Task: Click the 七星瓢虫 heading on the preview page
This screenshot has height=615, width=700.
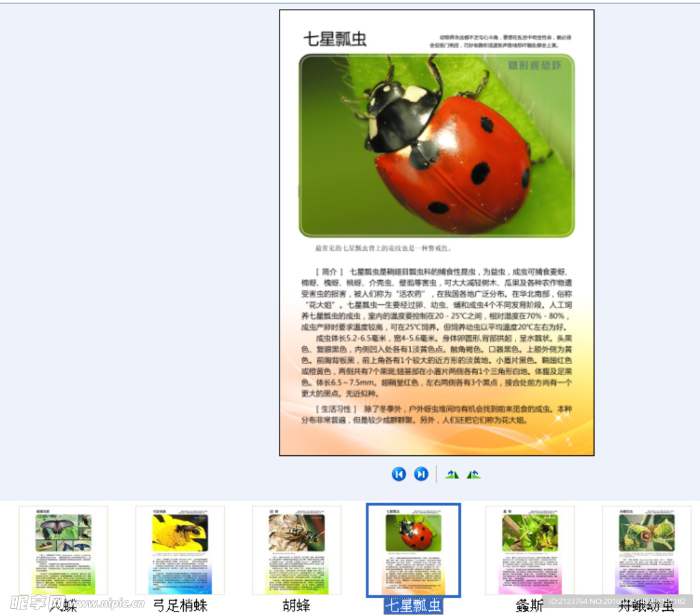Action: (335, 39)
